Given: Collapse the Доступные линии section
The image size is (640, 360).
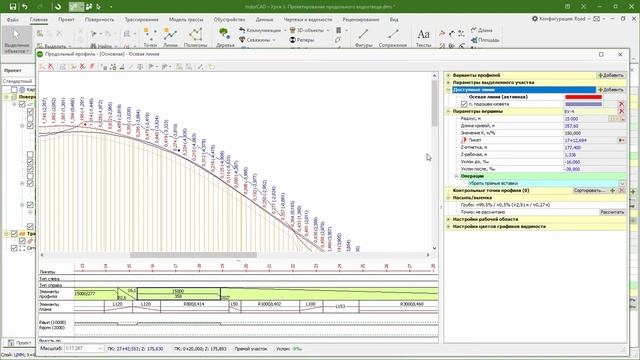Looking at the screenshot, I should (x=448, y=90).
